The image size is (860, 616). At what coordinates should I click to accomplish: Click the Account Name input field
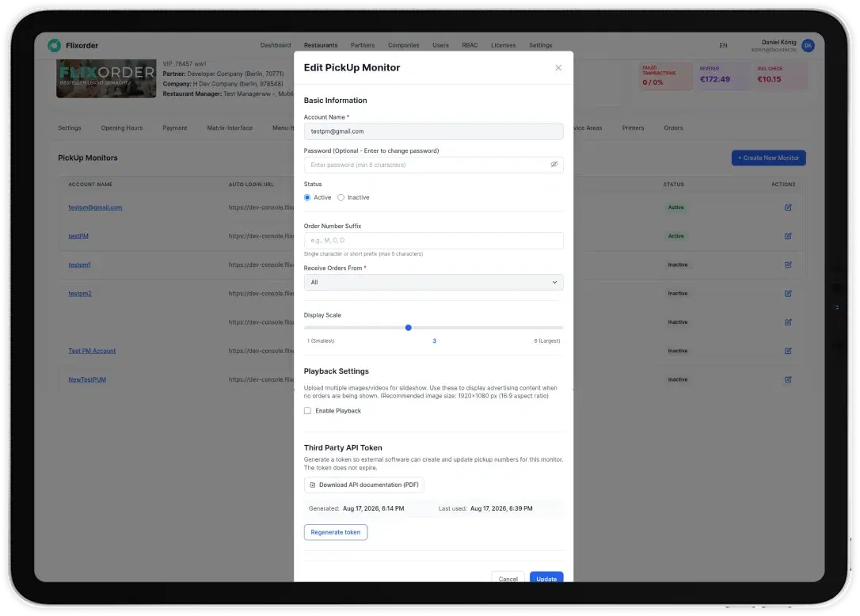pyautogui.click(x=433, y=131)
